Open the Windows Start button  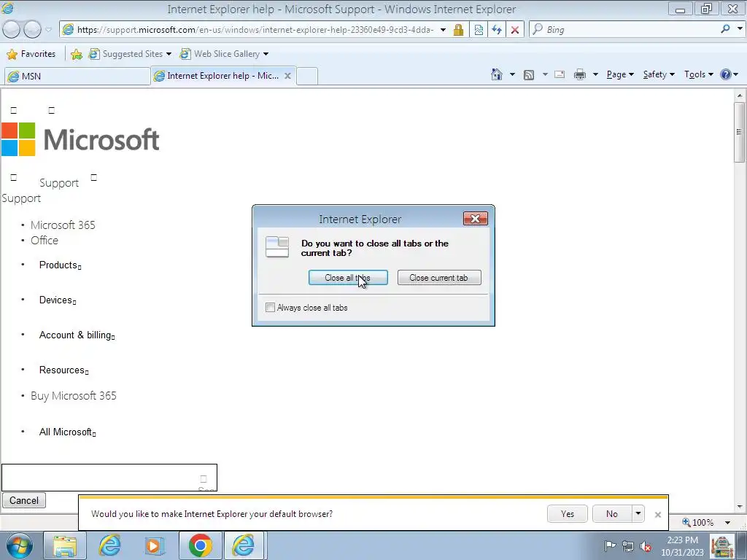click(x=19, y=545)
